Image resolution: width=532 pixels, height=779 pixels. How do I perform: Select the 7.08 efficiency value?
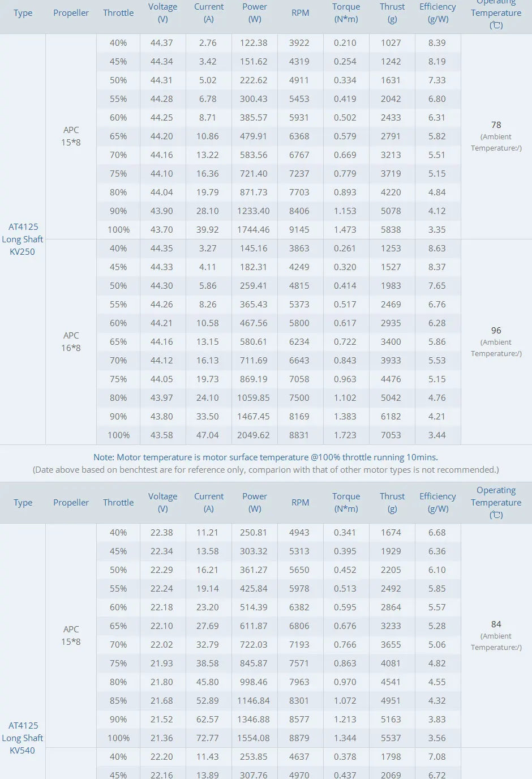click(437, 757)
